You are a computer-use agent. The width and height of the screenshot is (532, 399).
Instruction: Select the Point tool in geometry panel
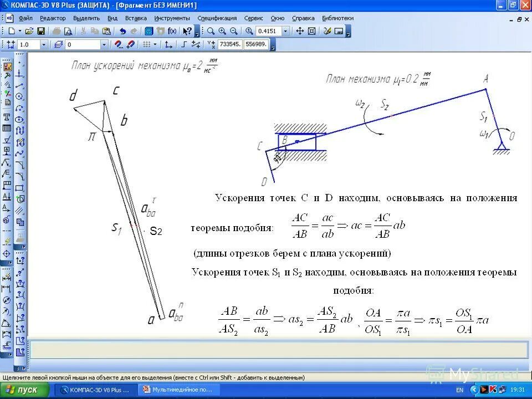click(20, 63)
